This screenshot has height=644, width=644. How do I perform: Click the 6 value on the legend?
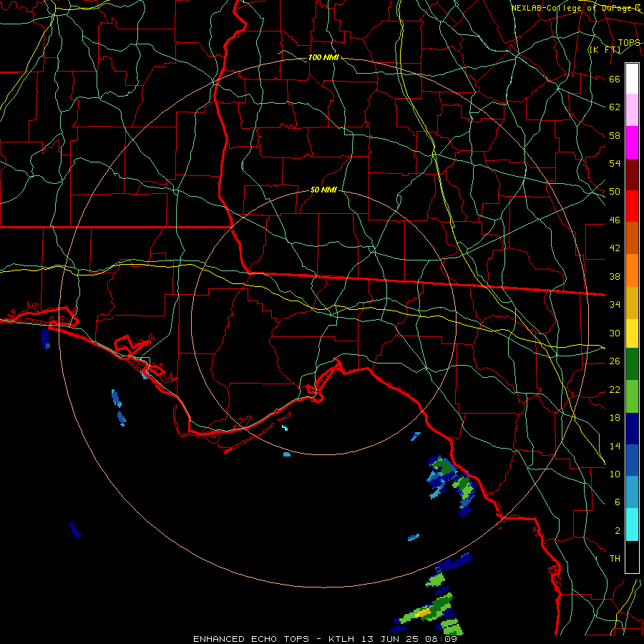pos(617,502)
